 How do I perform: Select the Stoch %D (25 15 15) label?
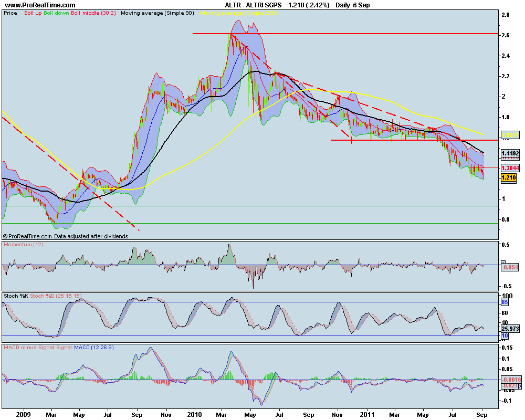pyautogui.click(x=56, y=296)
